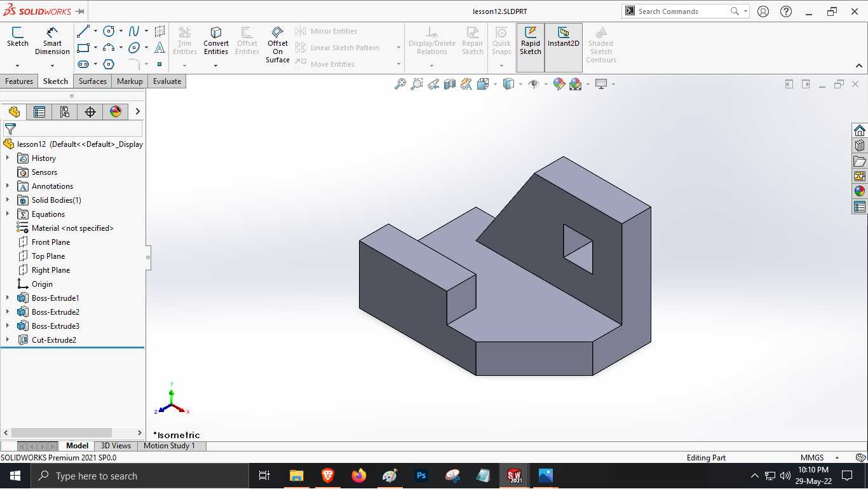
Task: Open the user login account icon
Action: 763,11
